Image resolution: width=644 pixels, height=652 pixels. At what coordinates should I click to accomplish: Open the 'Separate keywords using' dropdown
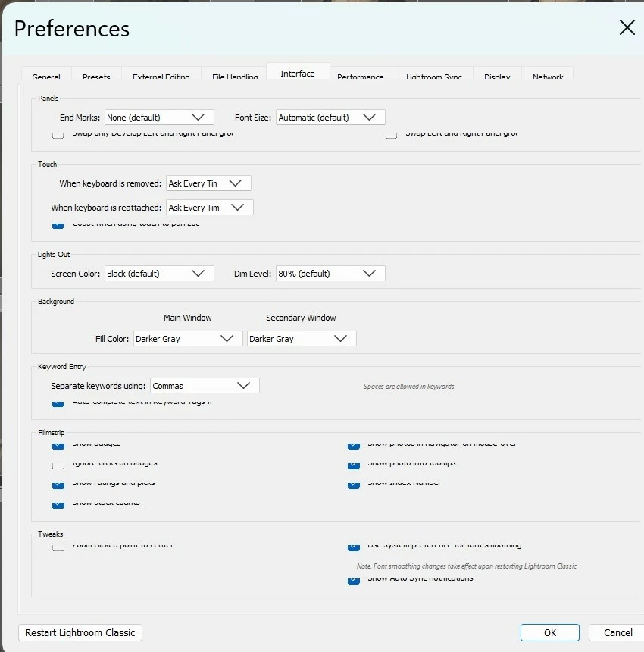(205, 385)
